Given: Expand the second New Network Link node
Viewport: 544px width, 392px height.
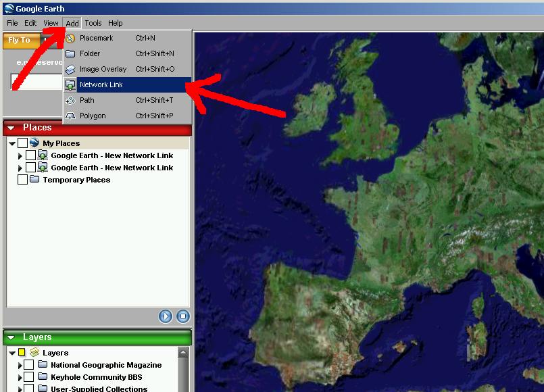Looking at the screenshot, I should [20, 168].
